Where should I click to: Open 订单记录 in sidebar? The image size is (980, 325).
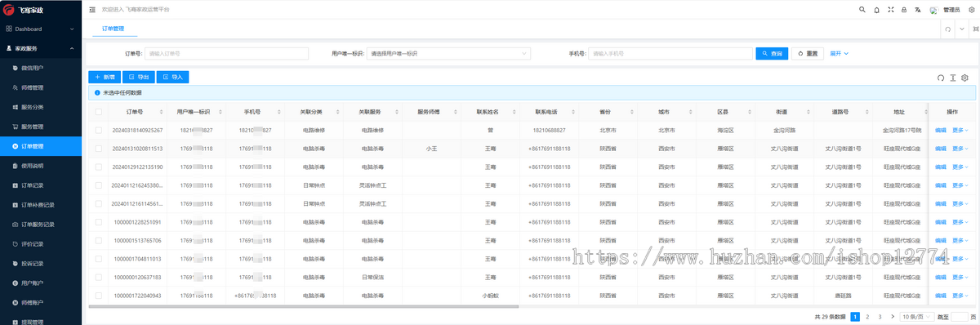(41, 185)
